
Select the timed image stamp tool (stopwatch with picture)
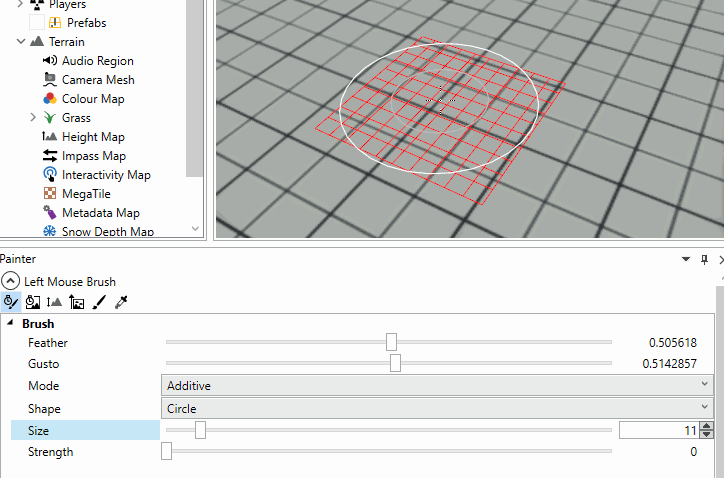click(x=32, y=302)
